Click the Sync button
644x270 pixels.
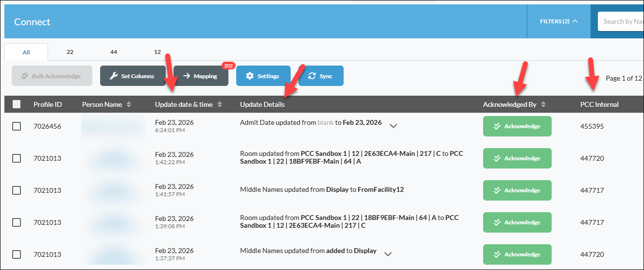coord(321,76)
